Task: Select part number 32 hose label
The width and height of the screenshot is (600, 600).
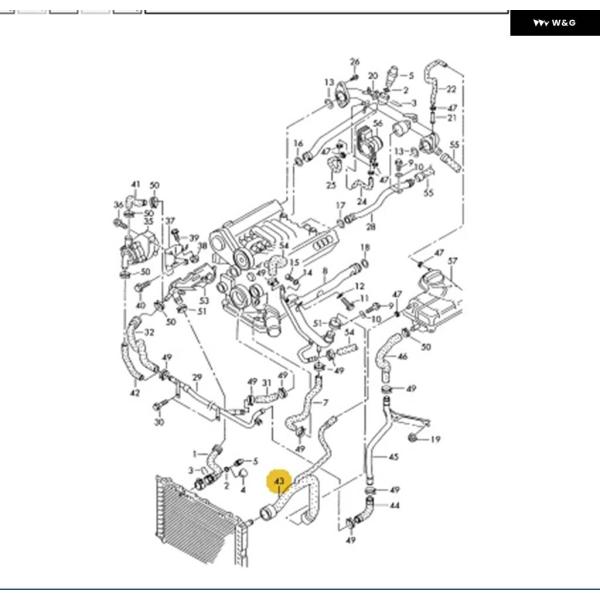Action: [x=149, y=333]
